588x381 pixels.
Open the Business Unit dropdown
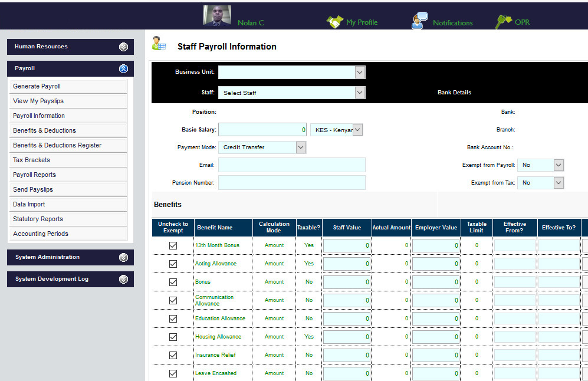359,72
